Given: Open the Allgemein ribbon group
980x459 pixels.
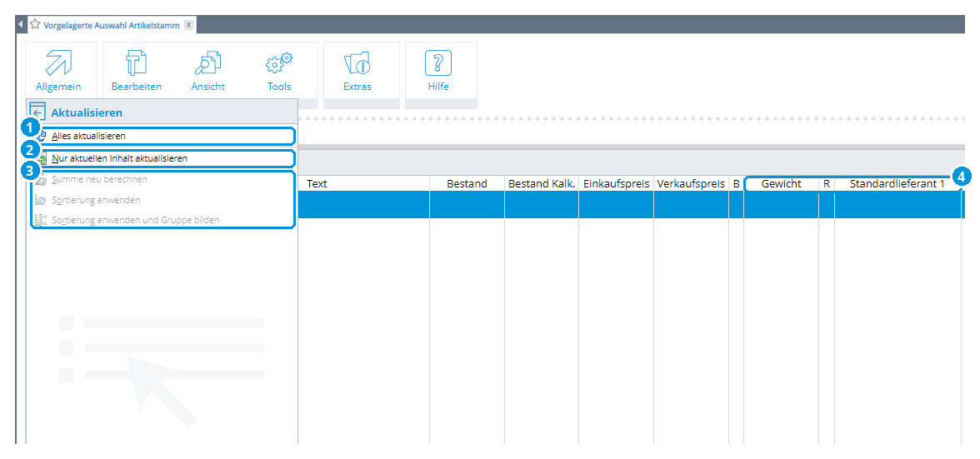Looking at the screenshot, I should (58, 71).
